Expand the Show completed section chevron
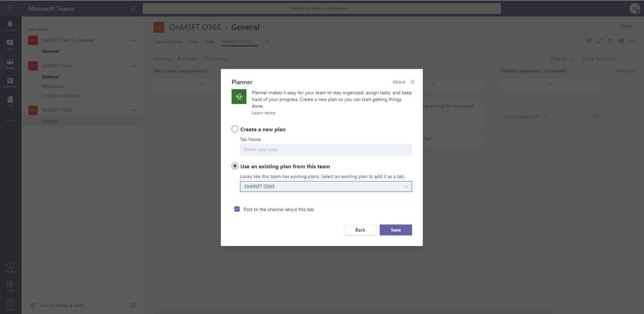The image size is (644, 314). (x=595, y=117)
